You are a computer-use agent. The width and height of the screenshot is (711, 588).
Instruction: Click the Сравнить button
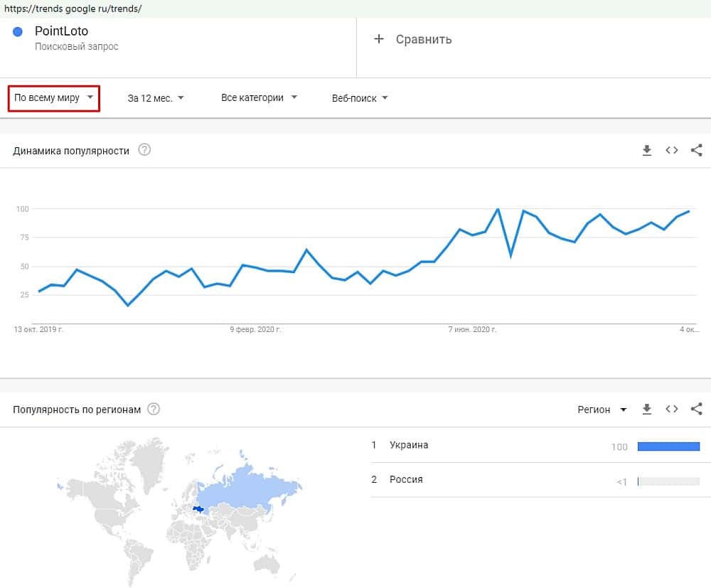(x=423, y=39)
